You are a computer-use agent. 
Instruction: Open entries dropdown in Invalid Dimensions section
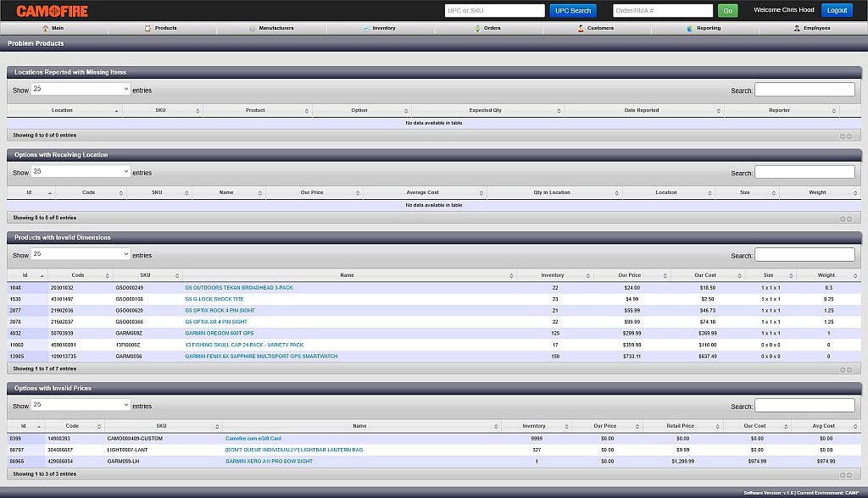click(x=81, y=254)
